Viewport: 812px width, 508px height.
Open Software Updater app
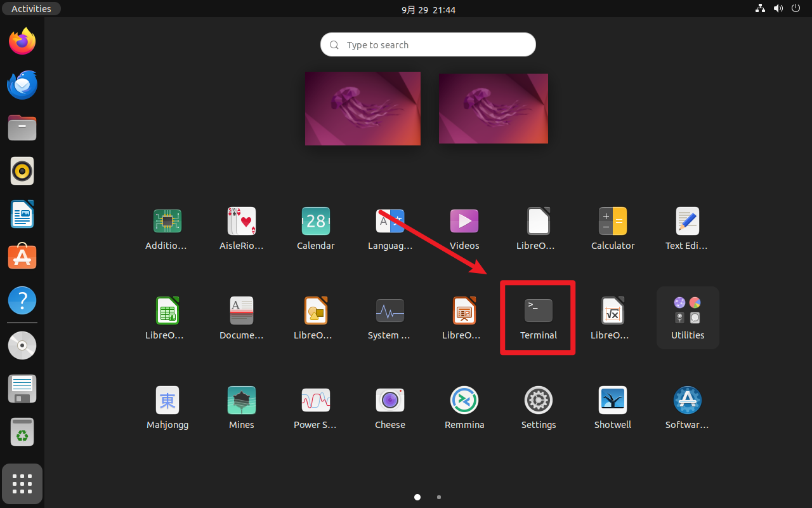click(x=687, y=400)
